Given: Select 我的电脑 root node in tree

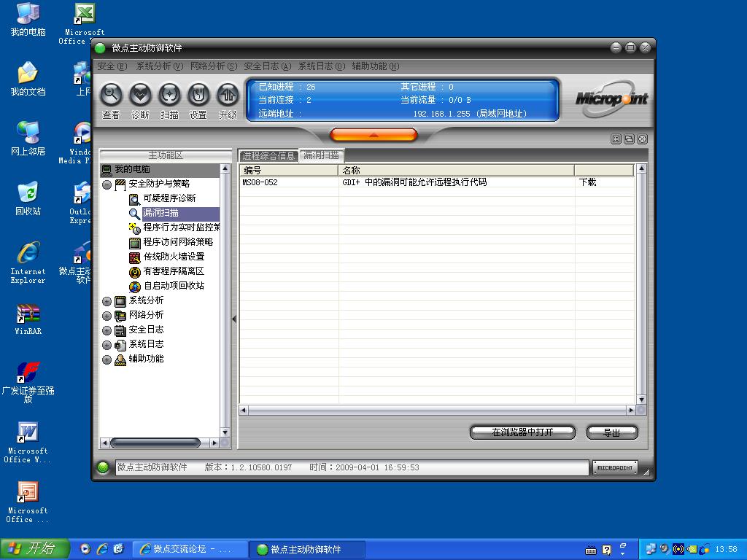Looking at the screenshot, I should [x=132, y=169].
